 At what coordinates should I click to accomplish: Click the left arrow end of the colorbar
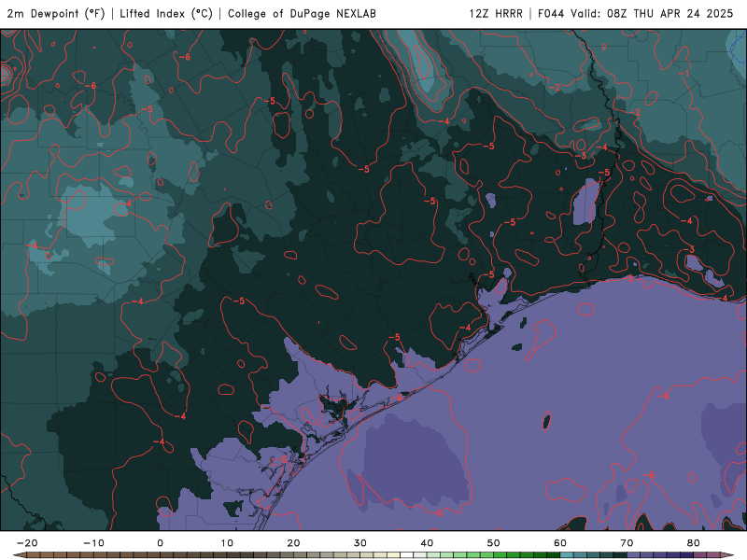(20, 555)
